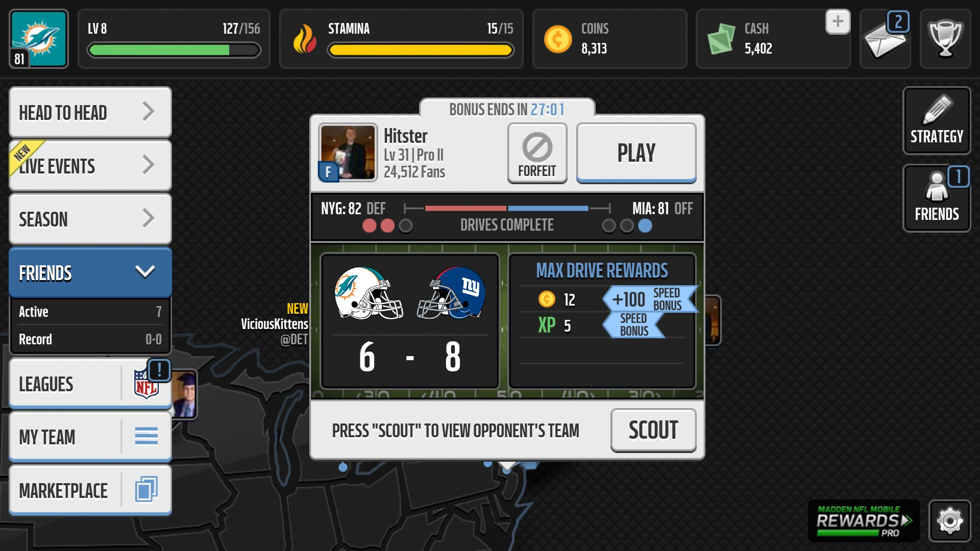This screenshot has width=980, height=551.
Task: Expand the Friends menu section
Action: 87,272
